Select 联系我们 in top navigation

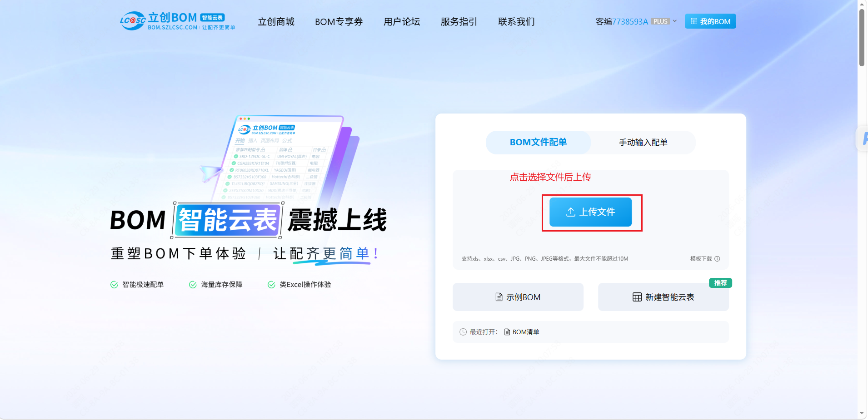pos(516,21)
